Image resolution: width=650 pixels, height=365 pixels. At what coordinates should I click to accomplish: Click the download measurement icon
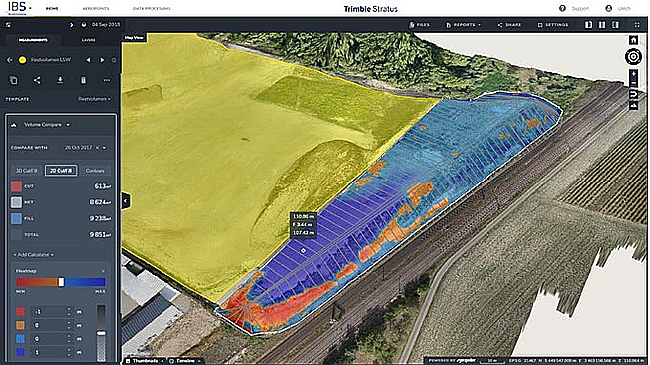tap(60, 80)
